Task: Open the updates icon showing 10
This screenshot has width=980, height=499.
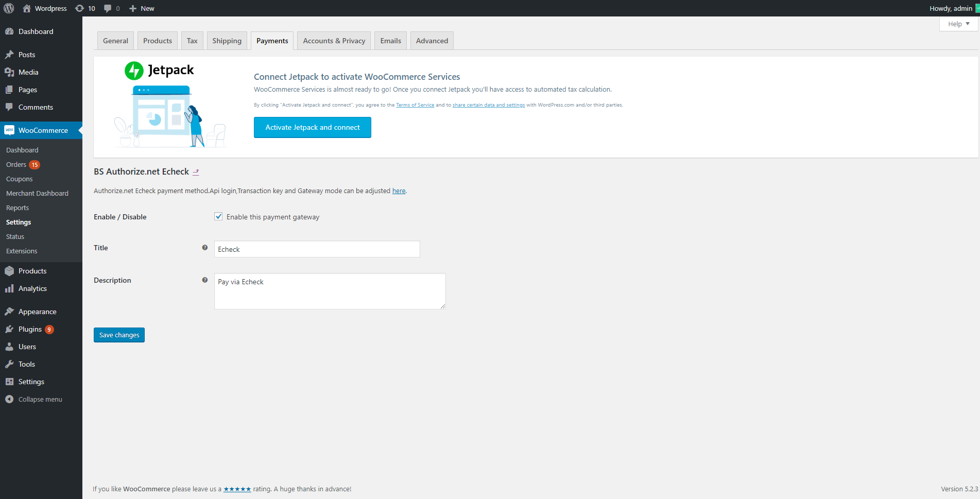Action: tap(80, 8)
